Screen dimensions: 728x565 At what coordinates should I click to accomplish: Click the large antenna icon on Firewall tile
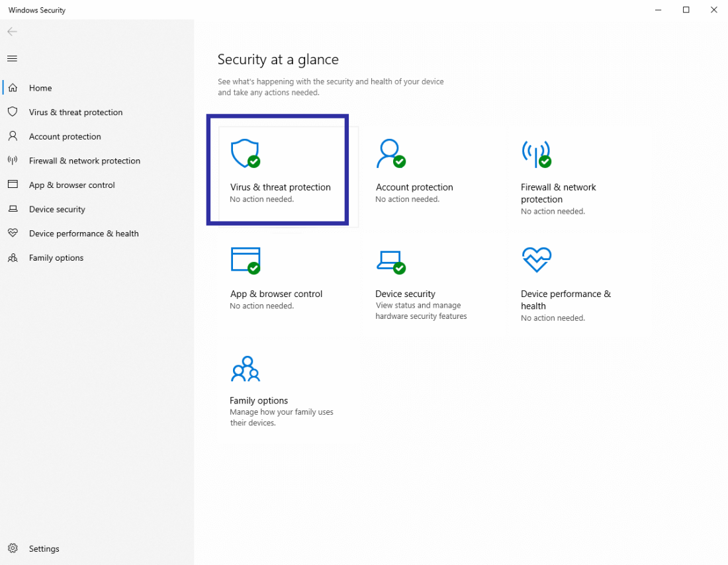point(536,153)
